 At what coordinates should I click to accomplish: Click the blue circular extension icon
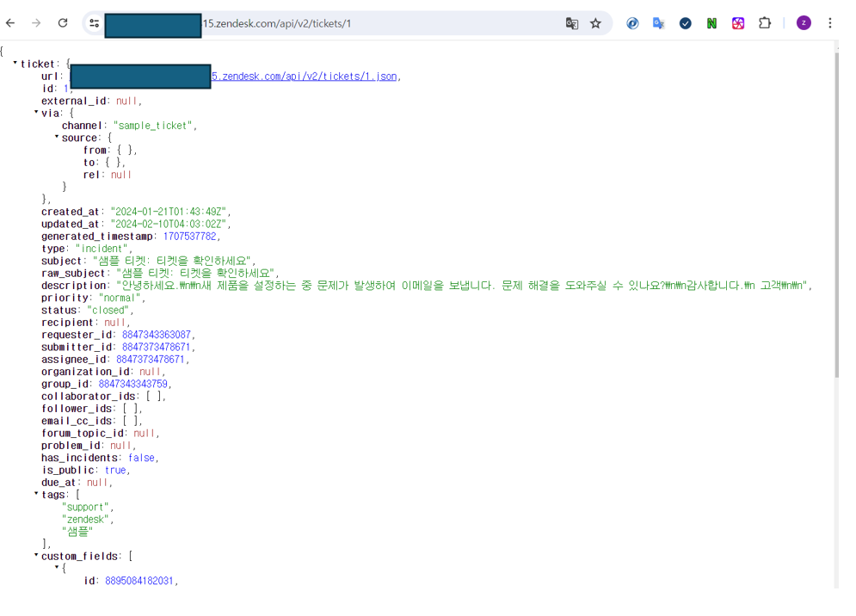632,23
